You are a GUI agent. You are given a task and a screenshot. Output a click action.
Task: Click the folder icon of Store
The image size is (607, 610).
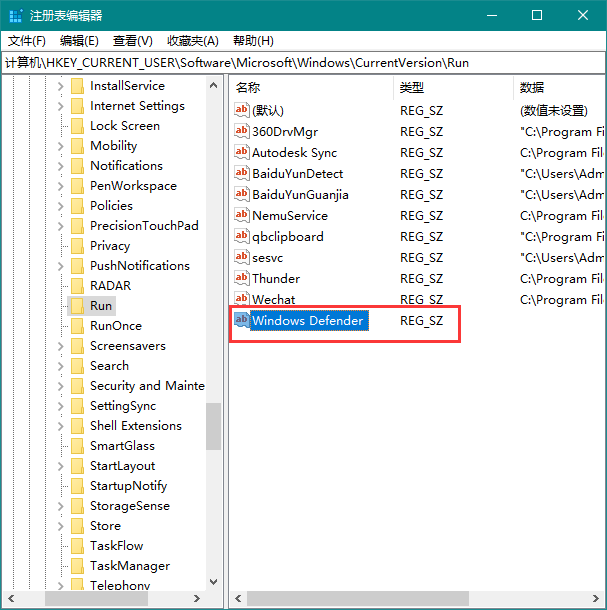pos(77,526)
